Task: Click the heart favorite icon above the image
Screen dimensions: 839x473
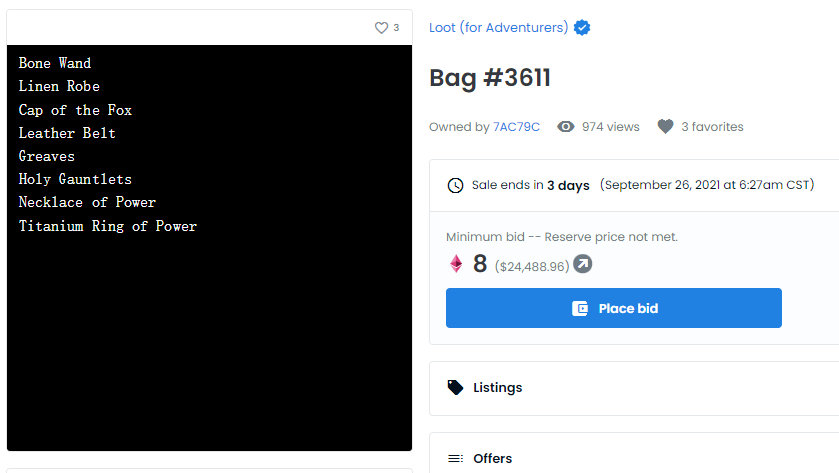Action: click(381, 28)
